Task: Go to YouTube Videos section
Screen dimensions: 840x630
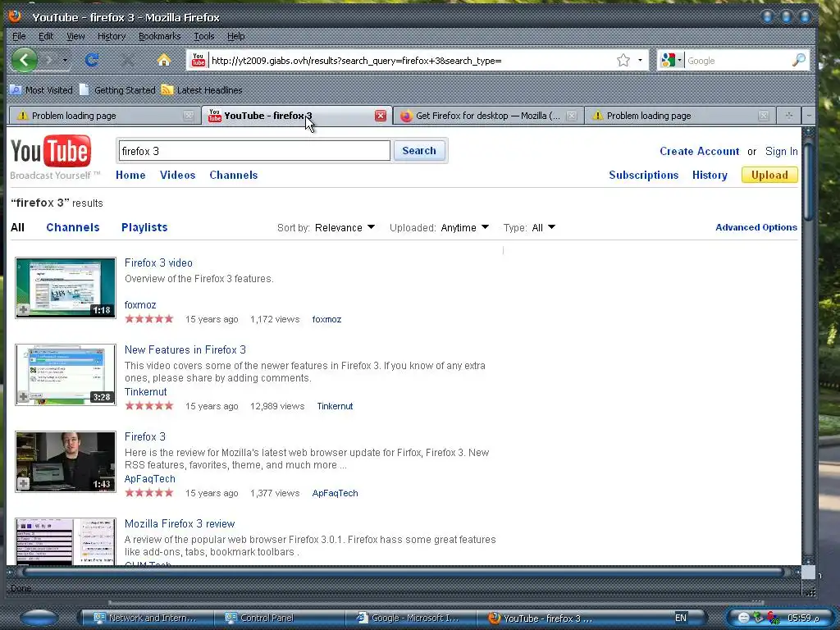Action: (177, 176)
